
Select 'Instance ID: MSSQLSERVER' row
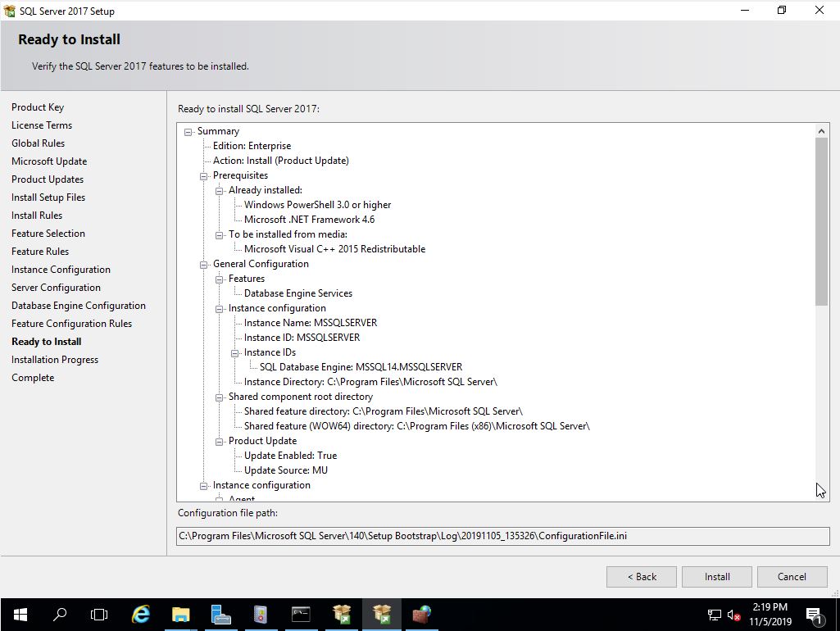click(x=302, y=338)
